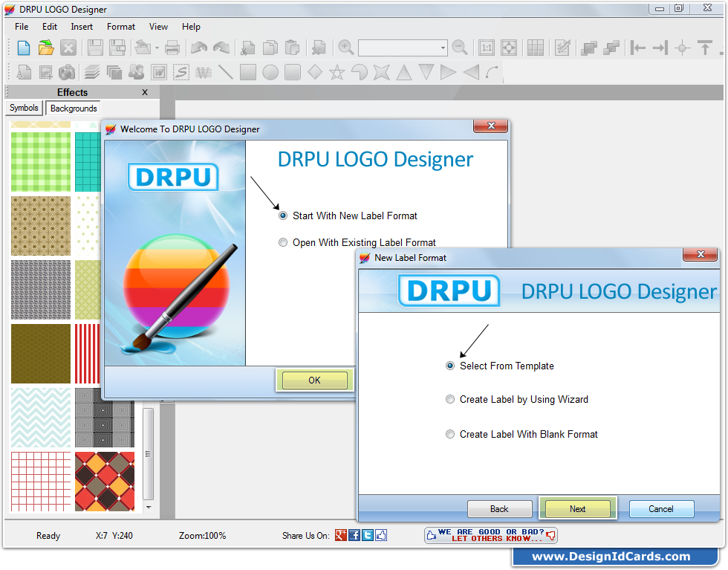The width and height of the screenshot is (728, 570).
Task: Open the View menu
Action: pyautogui.click(x=158, y=27)
